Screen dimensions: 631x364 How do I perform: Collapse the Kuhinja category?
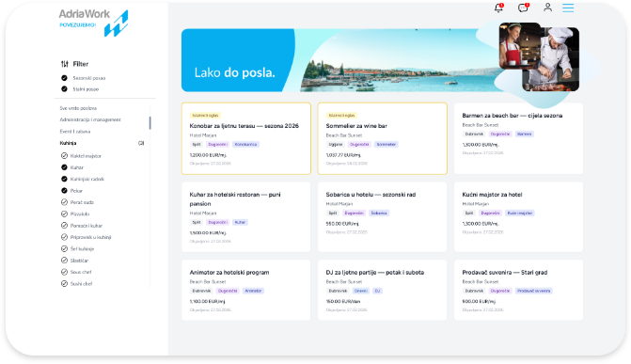[68, 143]
